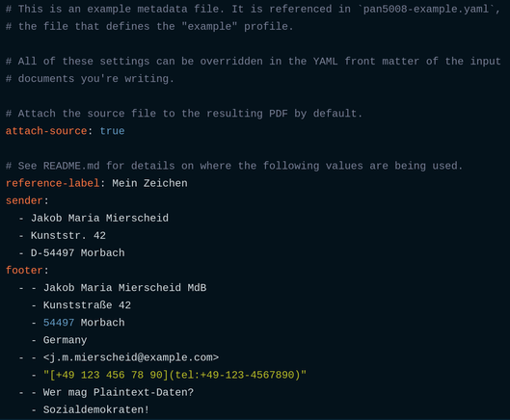Screen dimensions: 510x420
Task: Click the Germany list entry
Action: [65, 340]
